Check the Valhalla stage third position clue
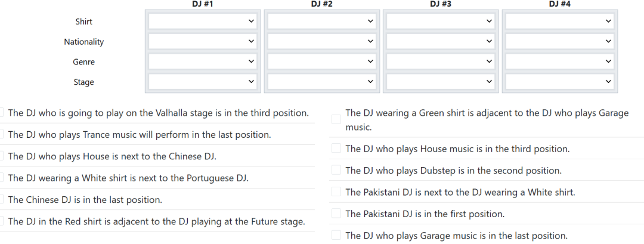Viewport: 644px width, 244px height. coord(2,113)
